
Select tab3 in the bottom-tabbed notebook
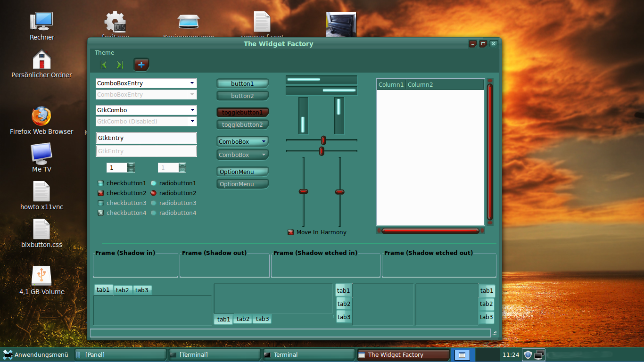(262, 319)
